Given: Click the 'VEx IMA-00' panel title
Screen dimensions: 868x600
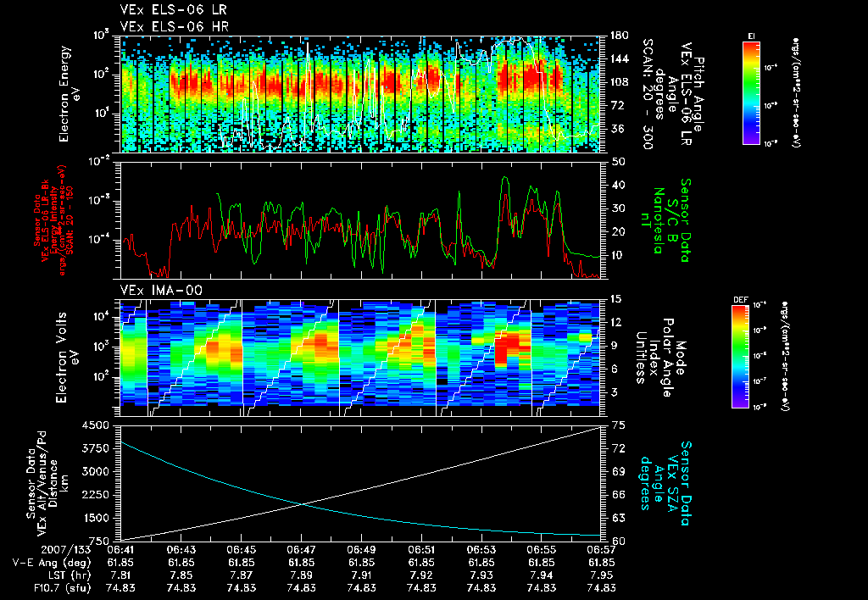Looking at the screenshot, I should tap(162, 290).
